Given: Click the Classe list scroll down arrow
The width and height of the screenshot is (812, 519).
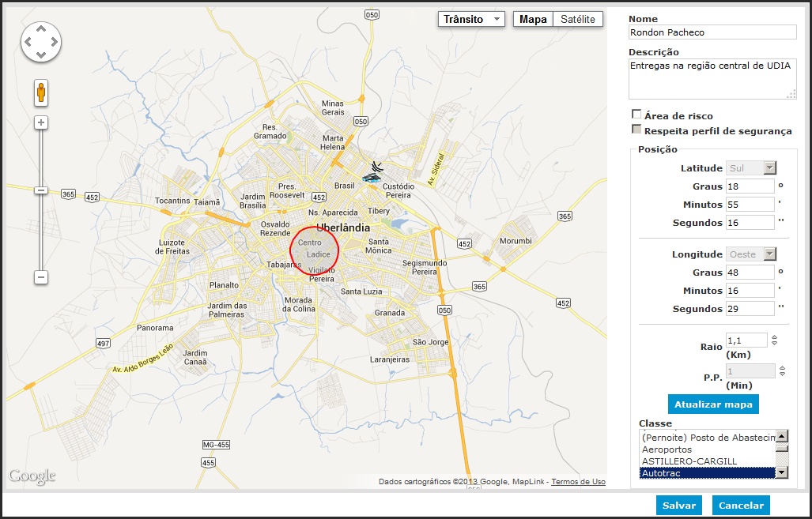Looking at the screenshot, I should (782, 472).
